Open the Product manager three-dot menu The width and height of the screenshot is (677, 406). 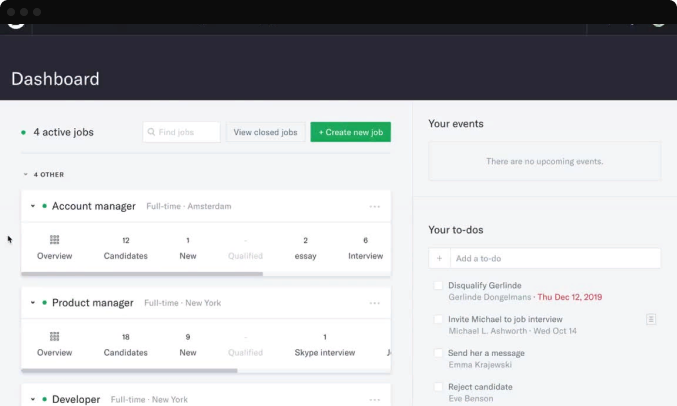(x=375, y=303)
